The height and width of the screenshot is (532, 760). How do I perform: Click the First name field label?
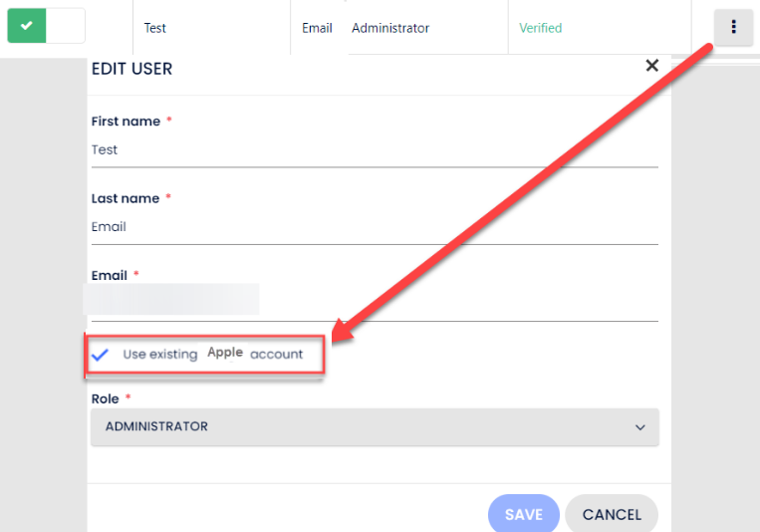click(126, 122)
